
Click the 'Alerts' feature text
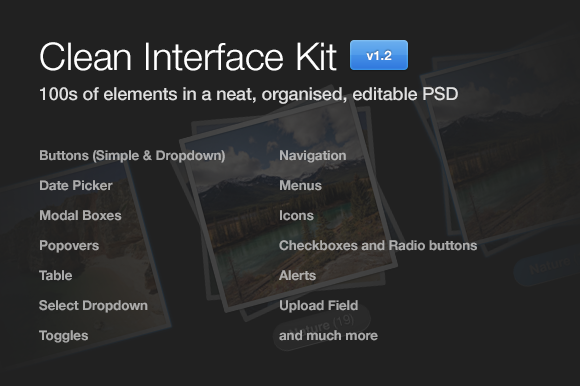click(297, 275)
